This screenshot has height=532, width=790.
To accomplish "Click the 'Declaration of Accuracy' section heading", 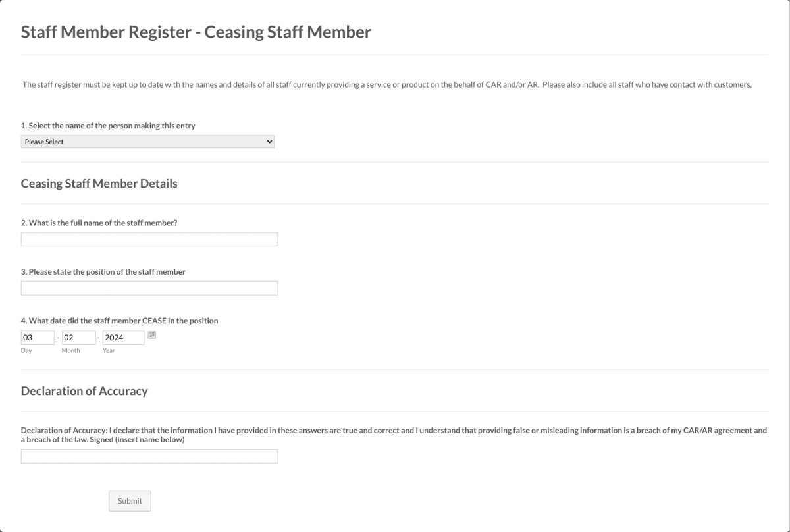I will 84,390.
